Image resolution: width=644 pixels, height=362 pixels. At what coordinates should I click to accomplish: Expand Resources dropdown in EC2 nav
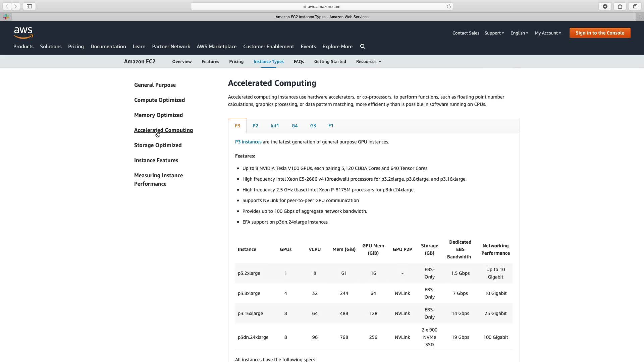click(x=368, y=62)
